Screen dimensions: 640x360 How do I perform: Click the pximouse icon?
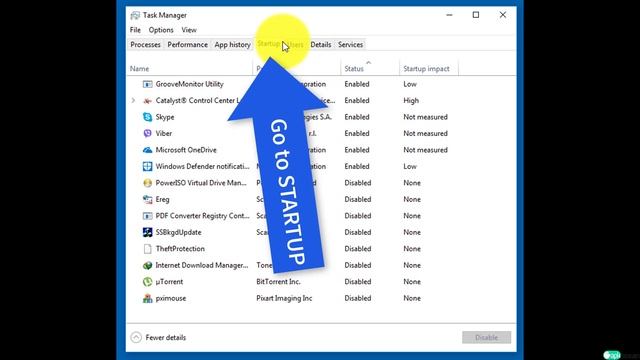click(147, 298)
